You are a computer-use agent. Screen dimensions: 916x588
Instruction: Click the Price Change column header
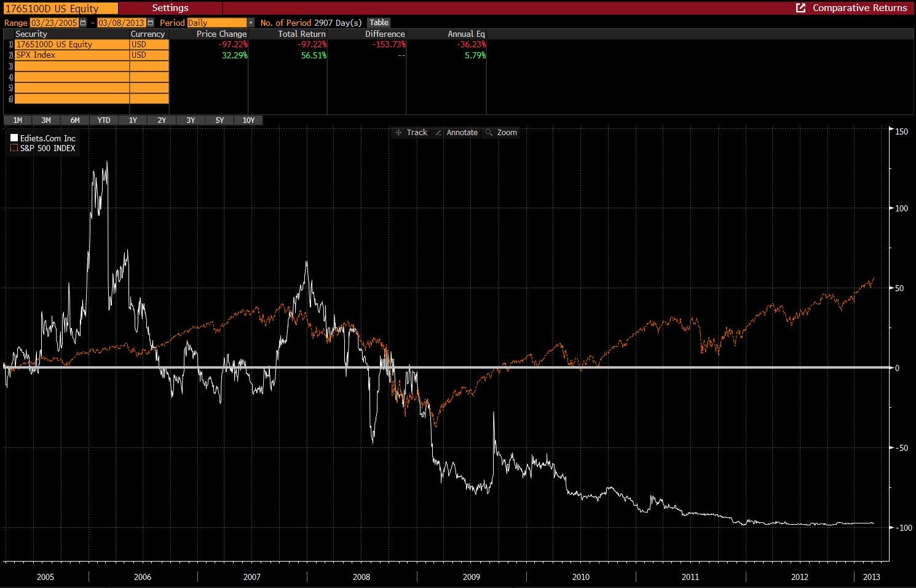point(222,34)
